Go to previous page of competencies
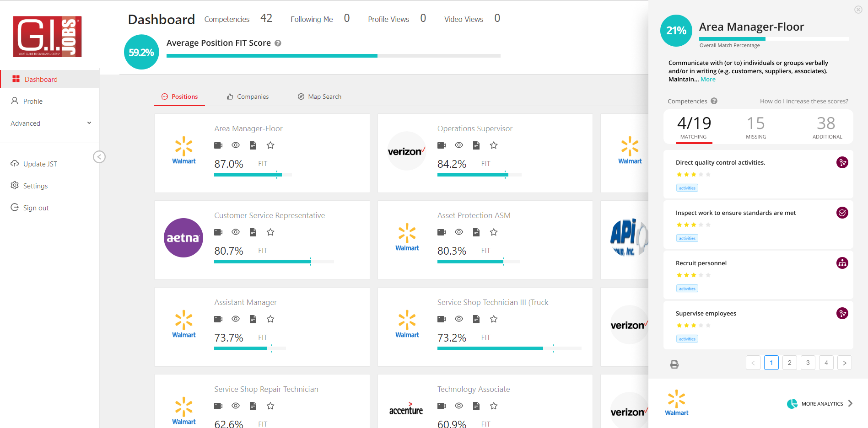This screenshot has width=868, height=428. pyautogui.click(x=753, y=363)
